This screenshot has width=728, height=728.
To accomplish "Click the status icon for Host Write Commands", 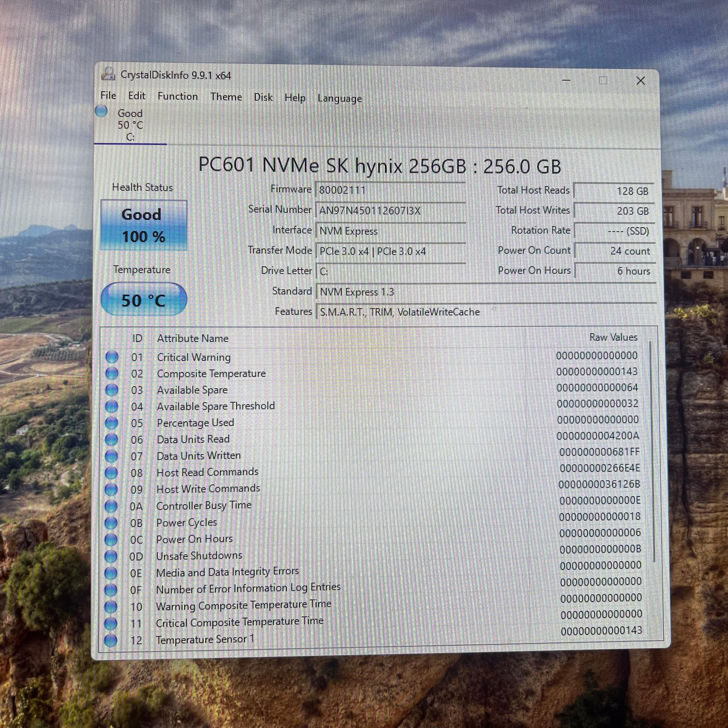I will (111, 489).
